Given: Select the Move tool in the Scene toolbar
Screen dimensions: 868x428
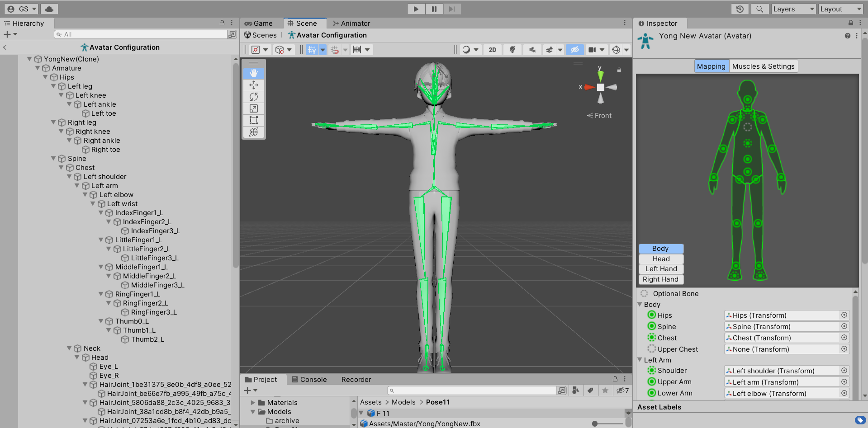Looking at the screenshot, I should click(254, 85).
